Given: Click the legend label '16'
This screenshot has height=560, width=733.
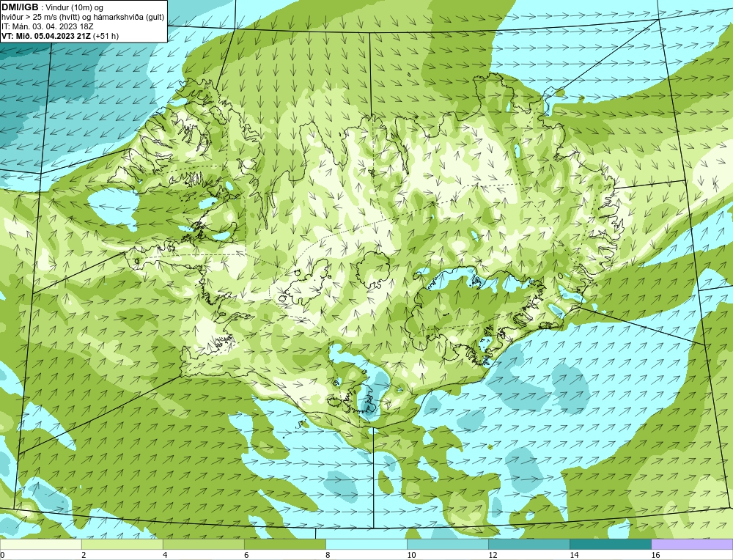Looking at the screenshot, I should [655, 555].
